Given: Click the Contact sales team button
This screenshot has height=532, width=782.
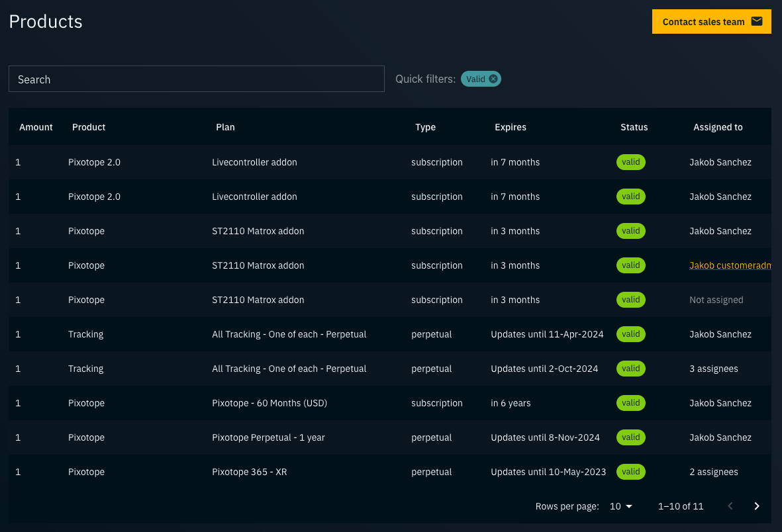Looking at the screenshot, I should tap(703, 21).
